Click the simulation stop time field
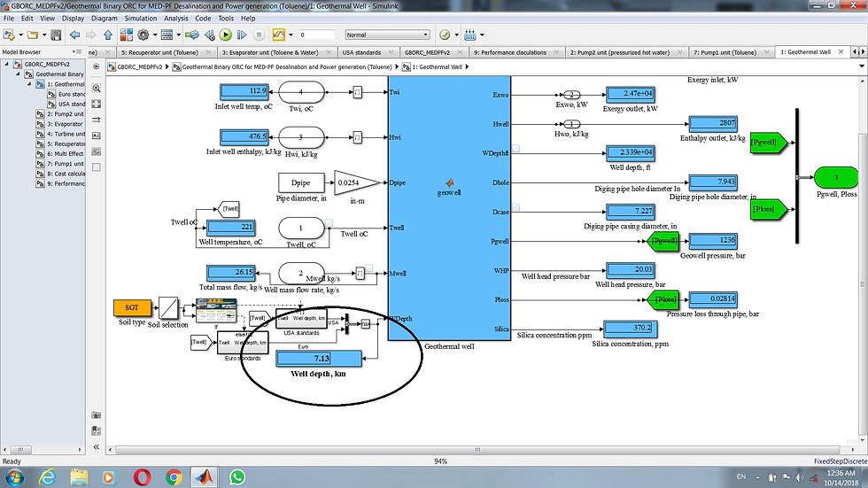Image resolution: width=868 pixels, height=488 pixels. tap(317, 35)
